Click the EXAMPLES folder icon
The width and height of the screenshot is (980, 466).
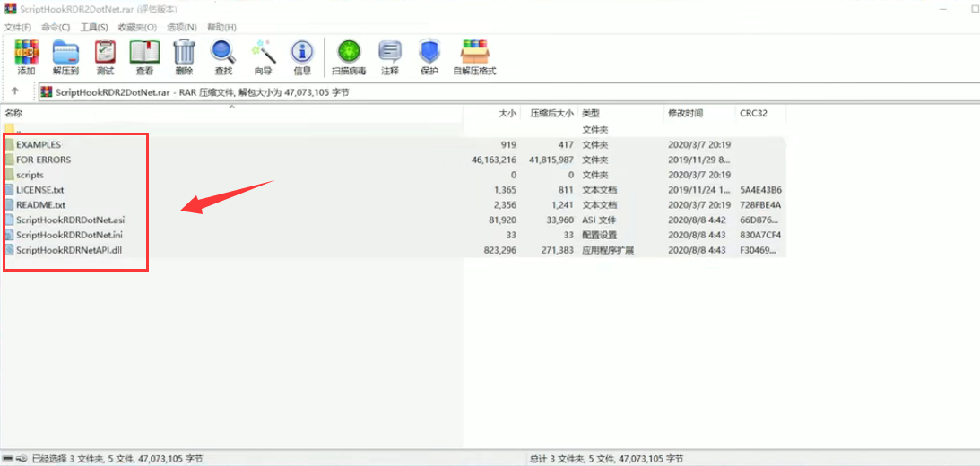[x=9, y=144]
